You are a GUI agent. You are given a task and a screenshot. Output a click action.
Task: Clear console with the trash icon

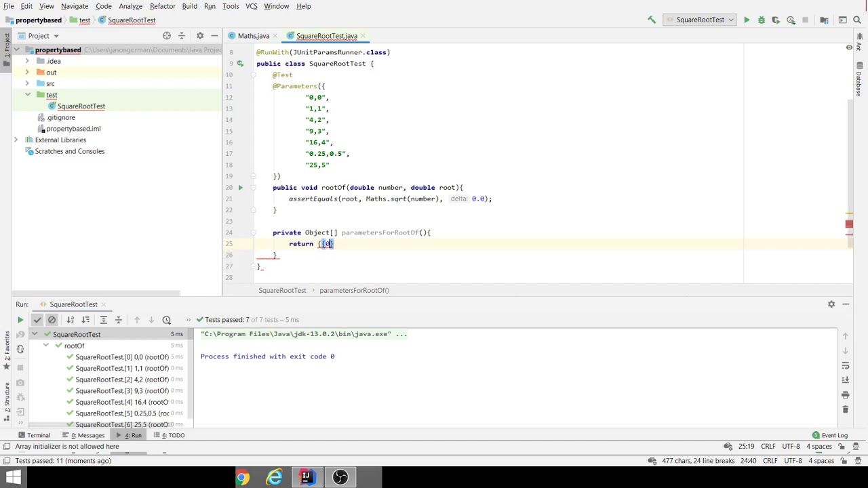pos(845,409)
